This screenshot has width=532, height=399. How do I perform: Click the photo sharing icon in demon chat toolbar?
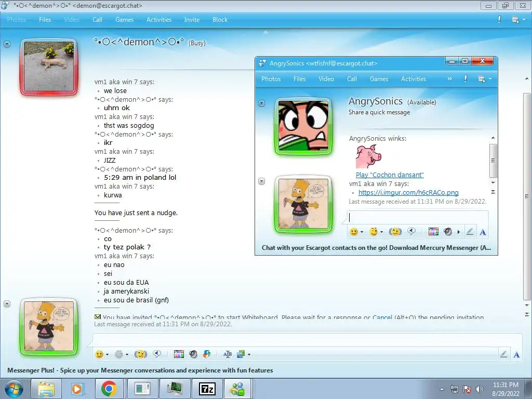pos(241,354)
